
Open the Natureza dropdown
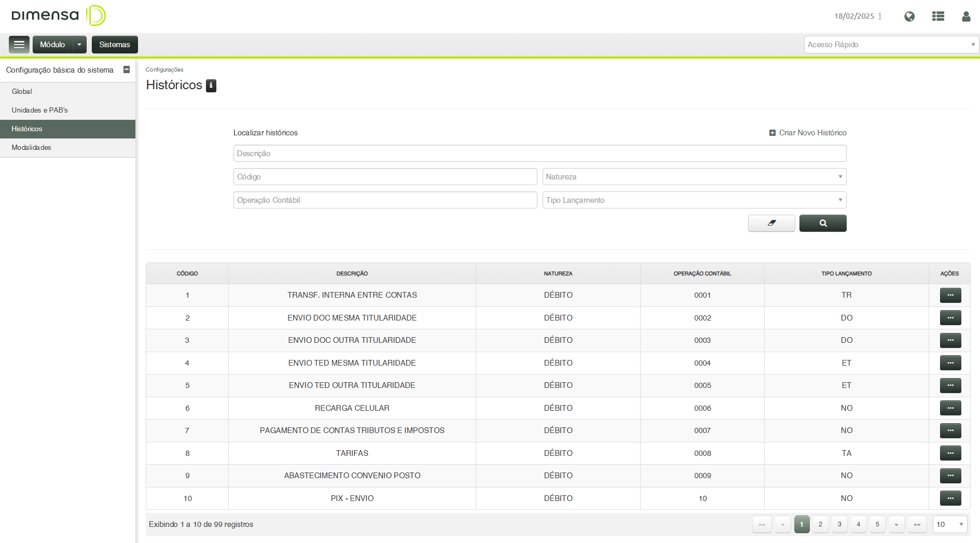click(x=694, y=177)
